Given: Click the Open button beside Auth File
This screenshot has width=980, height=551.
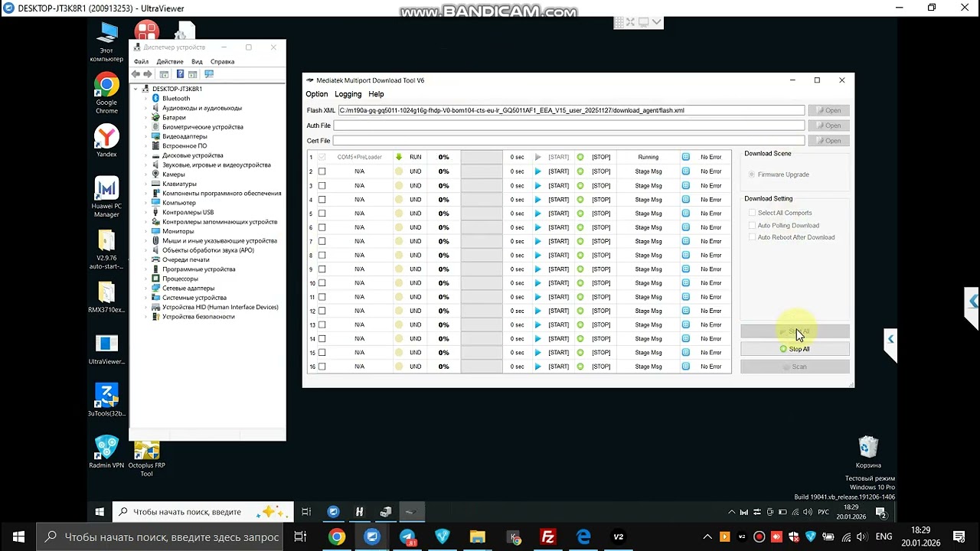Looking at the screenshot, I should (828, 126).
